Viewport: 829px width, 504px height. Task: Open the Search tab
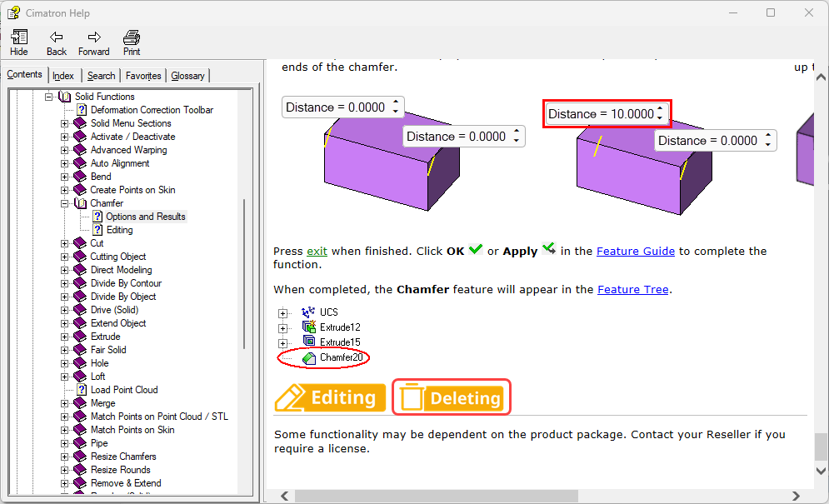(x=101, y=76)
